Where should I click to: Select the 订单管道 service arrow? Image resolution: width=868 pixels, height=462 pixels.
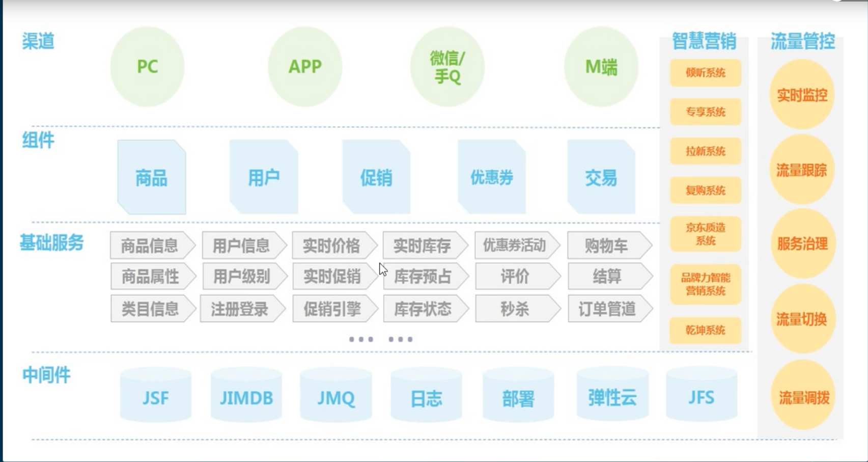click(610, 309)
